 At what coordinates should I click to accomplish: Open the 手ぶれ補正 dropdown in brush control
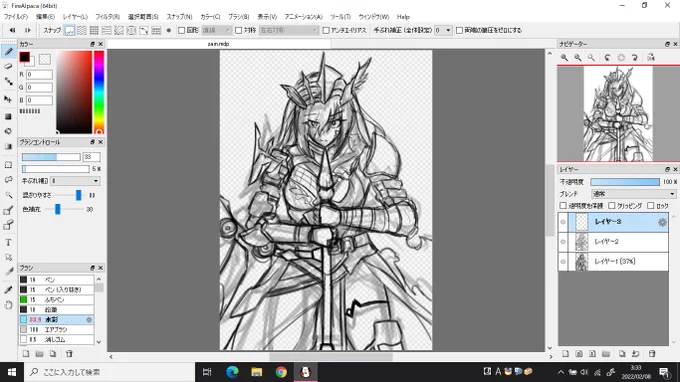[75, 181]
